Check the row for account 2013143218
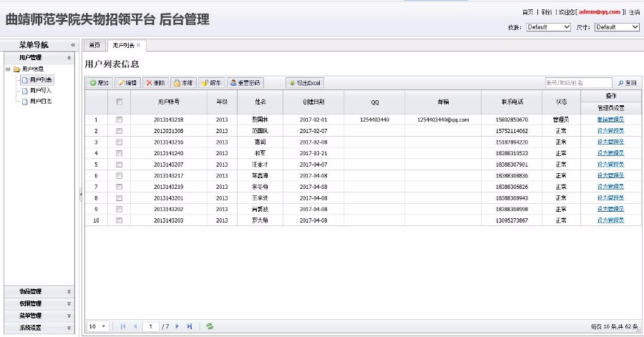The width and height of the screenshot is (644, 337). (119, 119)
